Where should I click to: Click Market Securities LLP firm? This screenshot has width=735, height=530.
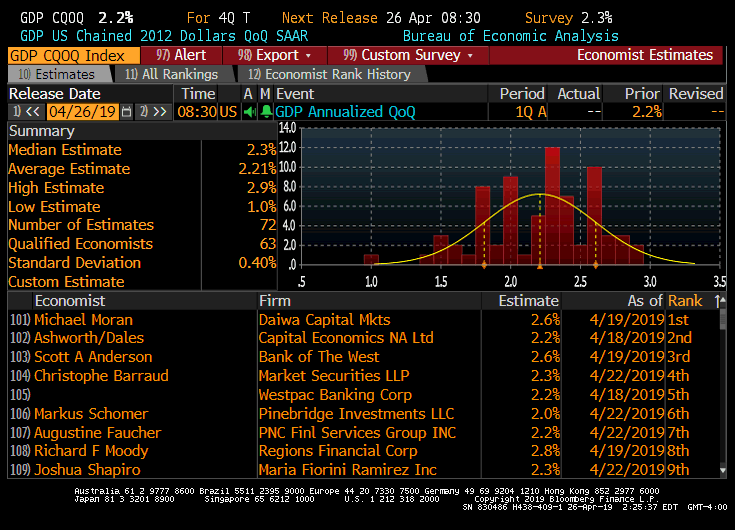(x=334, y=376)
